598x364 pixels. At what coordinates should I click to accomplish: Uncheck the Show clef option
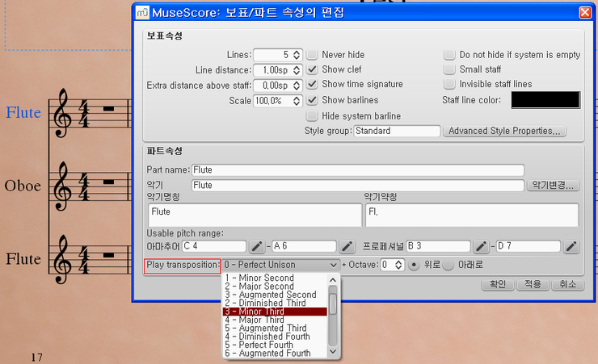pyautogui.click(x=313, y=69)
